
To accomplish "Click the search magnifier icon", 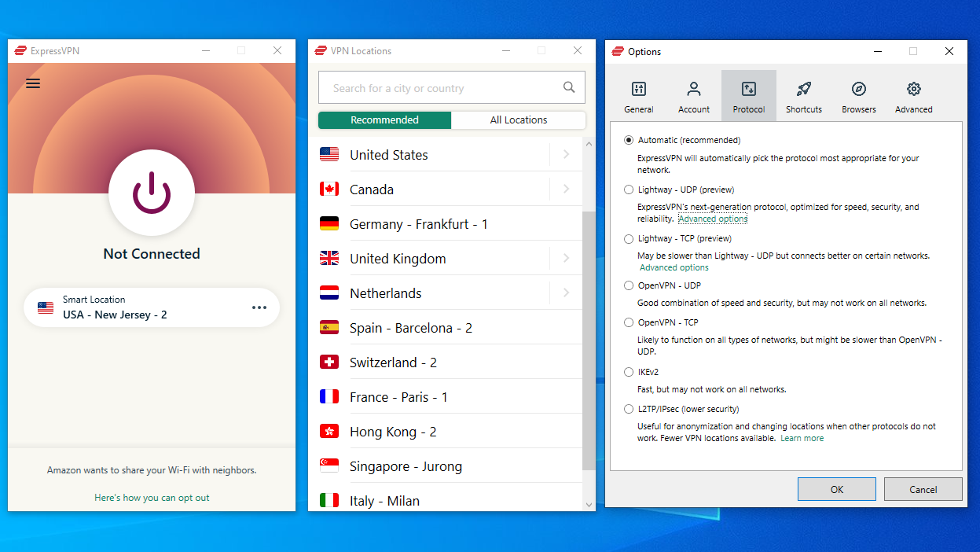I will (569, 87).
